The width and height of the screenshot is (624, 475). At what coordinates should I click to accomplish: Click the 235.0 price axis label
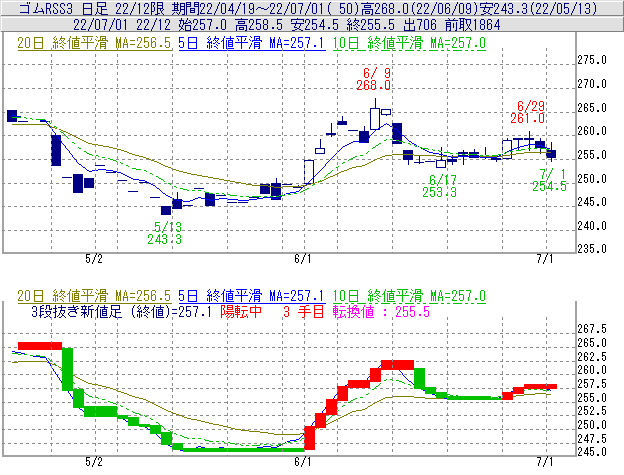tap(592, 249)
